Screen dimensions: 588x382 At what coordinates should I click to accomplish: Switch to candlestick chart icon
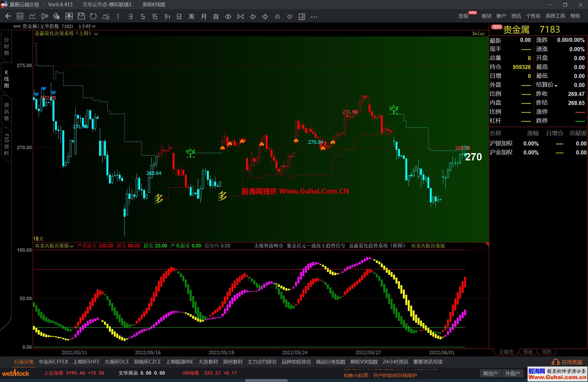click(x=45, y=16)
